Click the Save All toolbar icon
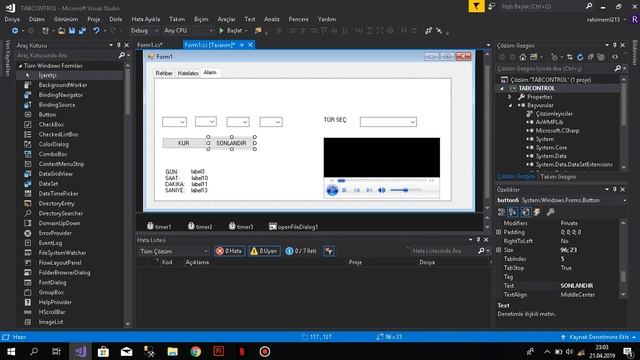This screenshot has width=640, height=360. [82, 31]
